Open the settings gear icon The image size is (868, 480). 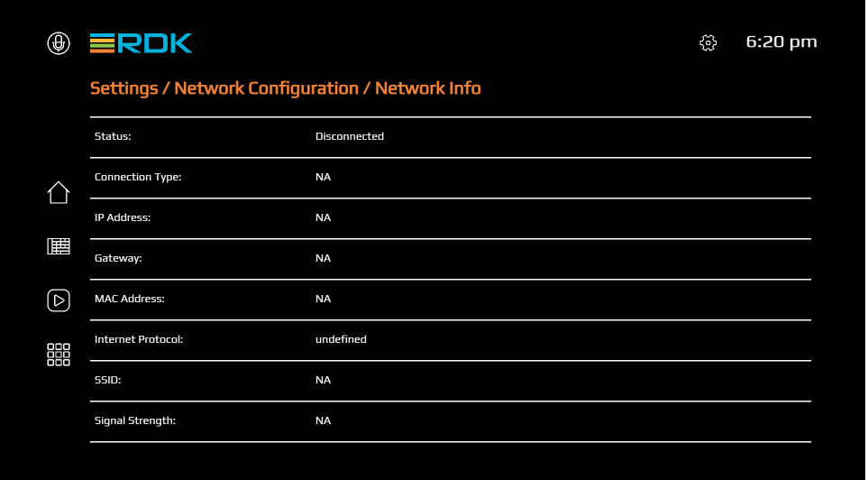[708, 43]
